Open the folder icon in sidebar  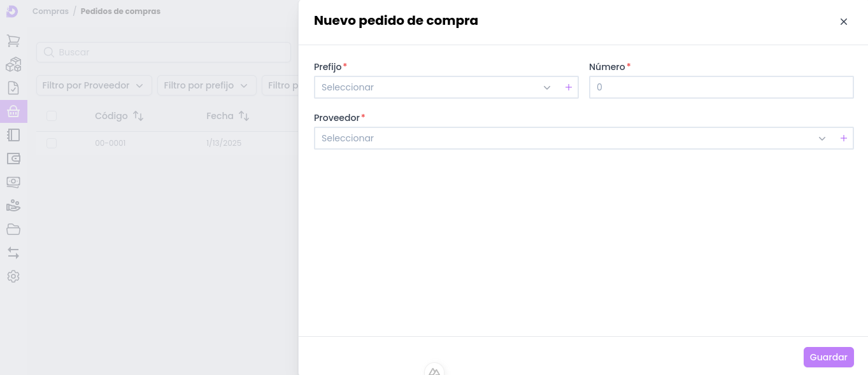(13, 229)
